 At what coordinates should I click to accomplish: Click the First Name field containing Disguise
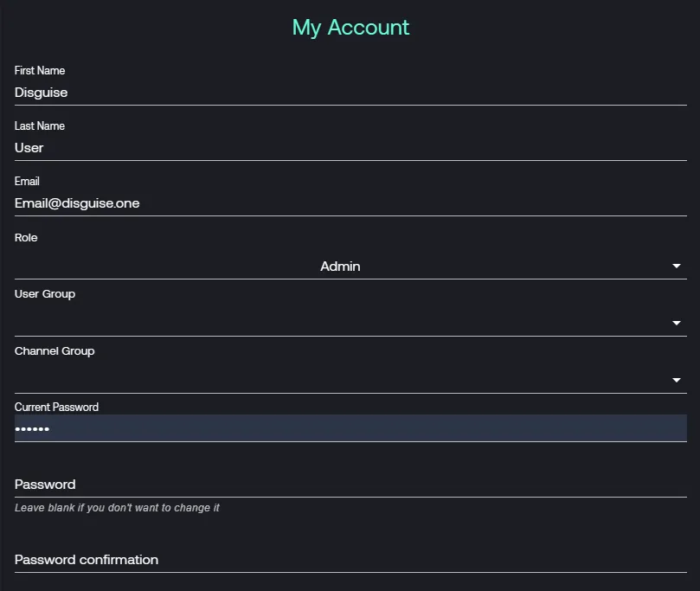346,93
